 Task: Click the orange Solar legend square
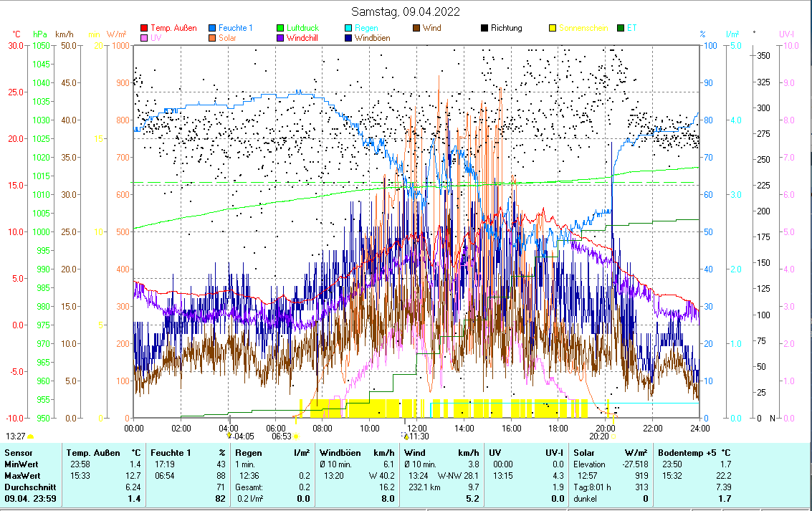212,38
